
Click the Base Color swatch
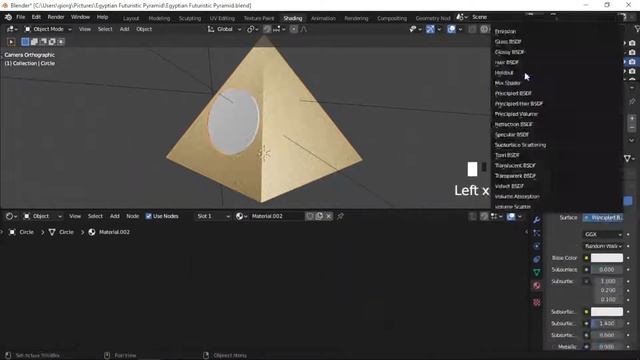coord(607,258)
